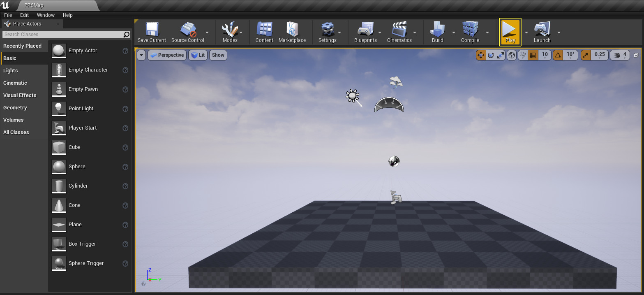Switch to the Lights category
This screenshot has height=295, width=644.
click(11, 70)
